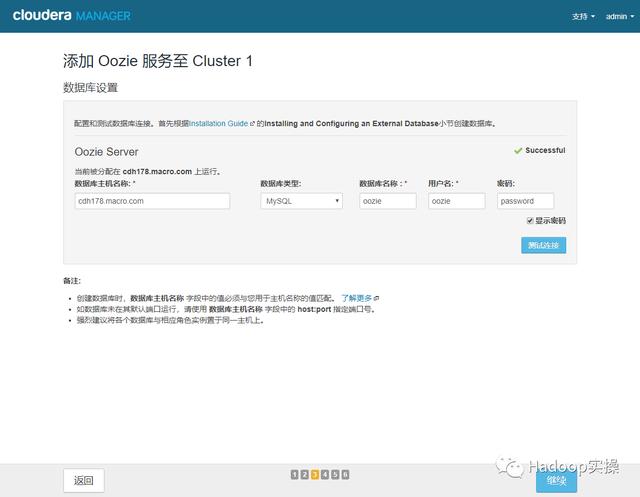
Task: Click the database name field containing oozie
Action: coord(388,201)
